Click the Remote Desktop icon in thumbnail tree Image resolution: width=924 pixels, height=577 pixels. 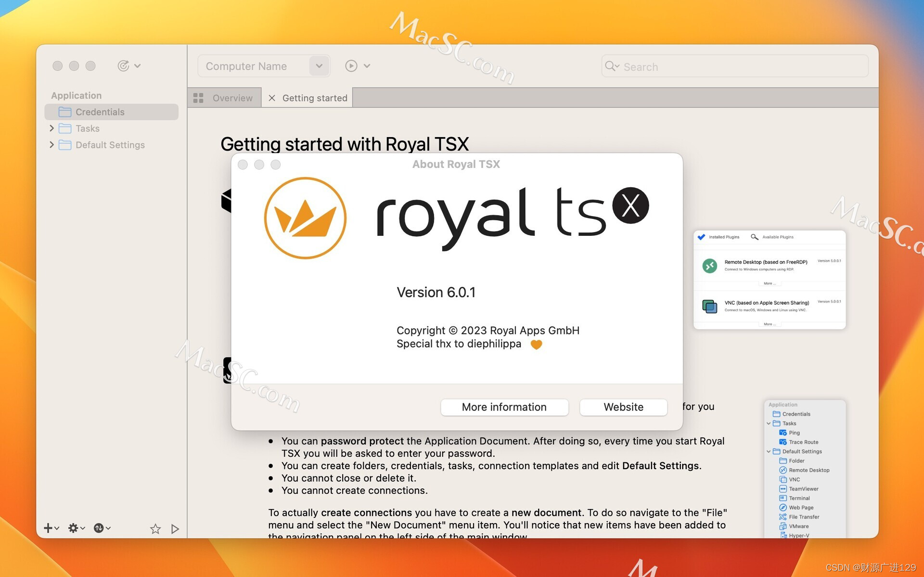coord(783,470)
